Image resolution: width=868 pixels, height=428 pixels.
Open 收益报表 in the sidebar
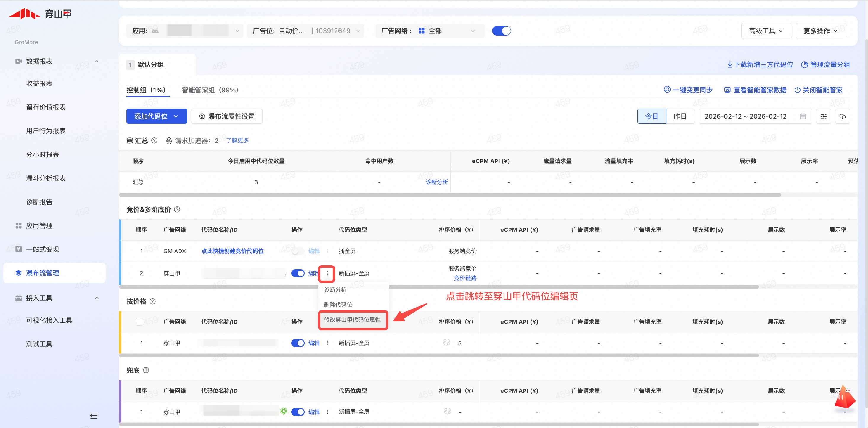(x=39, y=83)
